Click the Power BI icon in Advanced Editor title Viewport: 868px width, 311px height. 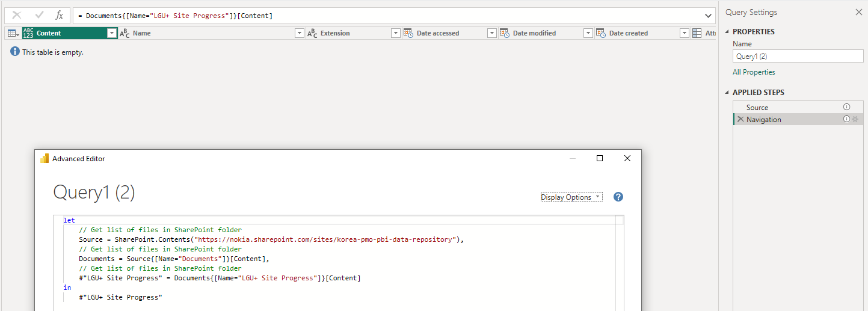(x=45, y=158)
